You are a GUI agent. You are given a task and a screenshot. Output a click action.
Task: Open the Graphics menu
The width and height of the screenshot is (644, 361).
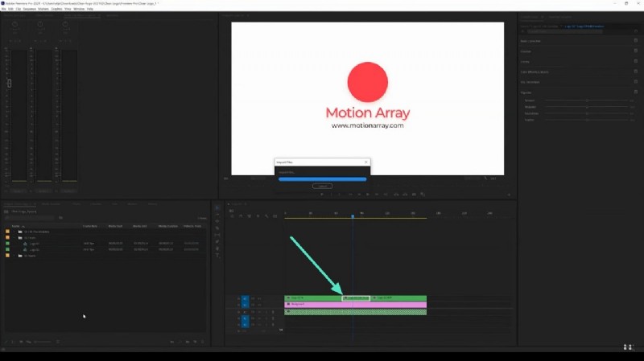click(x=56, y=9)
